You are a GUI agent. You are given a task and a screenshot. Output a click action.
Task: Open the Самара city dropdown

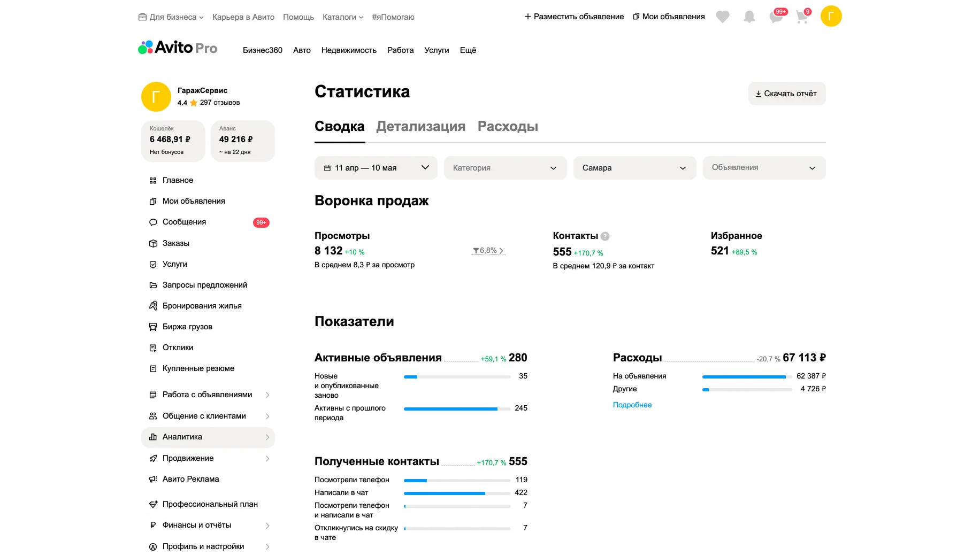[x=635, y=168]
